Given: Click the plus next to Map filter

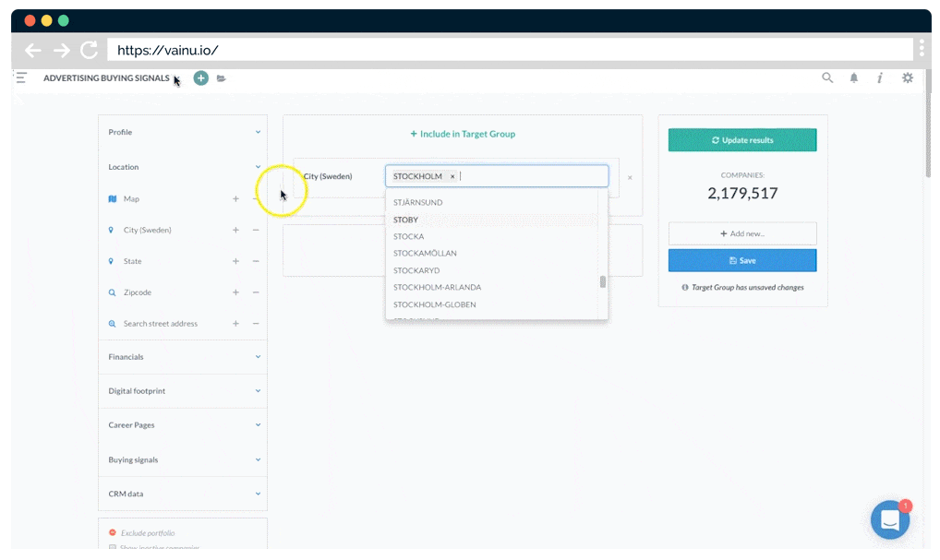Looking at the screenshot, I should [235, 198].
